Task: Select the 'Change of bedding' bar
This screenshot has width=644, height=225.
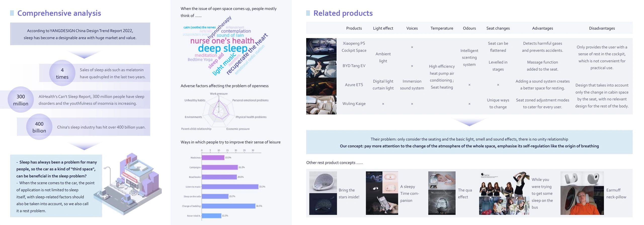Action: click(x=228, y=206)
